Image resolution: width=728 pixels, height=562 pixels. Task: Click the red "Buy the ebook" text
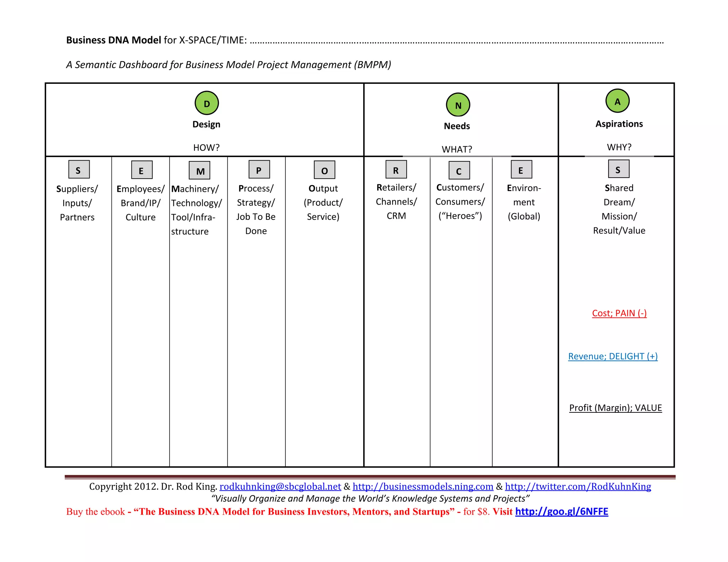[x=96, y=512]
